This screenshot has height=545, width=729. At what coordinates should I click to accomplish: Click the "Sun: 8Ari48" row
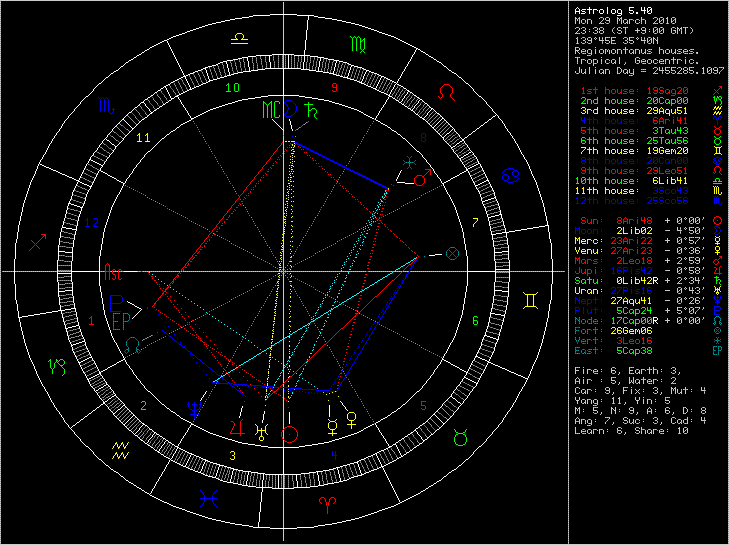tap(649, 221)
